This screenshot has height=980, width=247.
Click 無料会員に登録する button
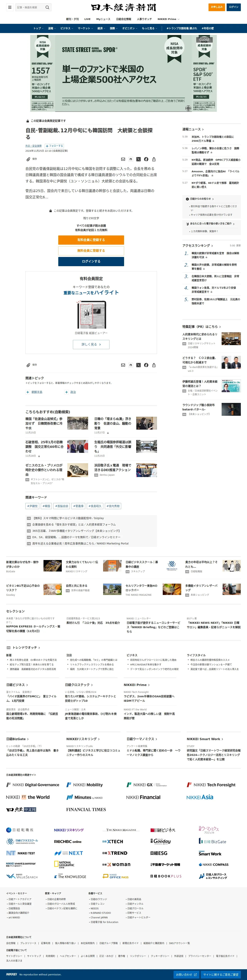point(91,250)
